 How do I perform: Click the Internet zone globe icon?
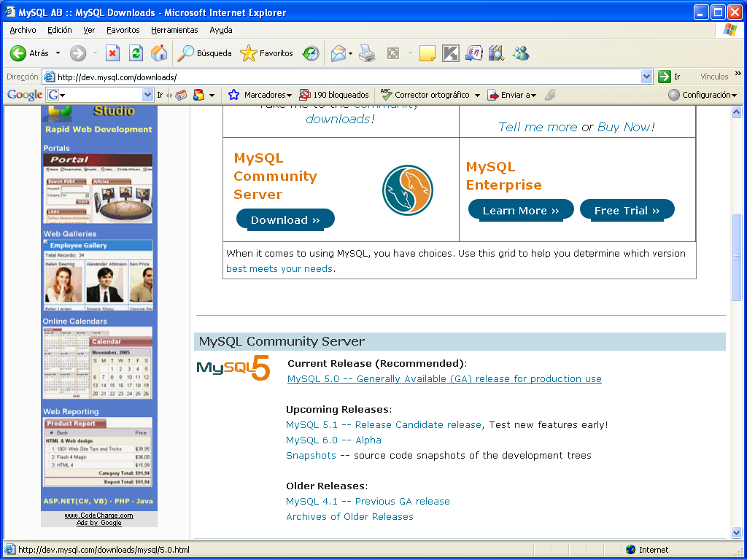[631, 550]
